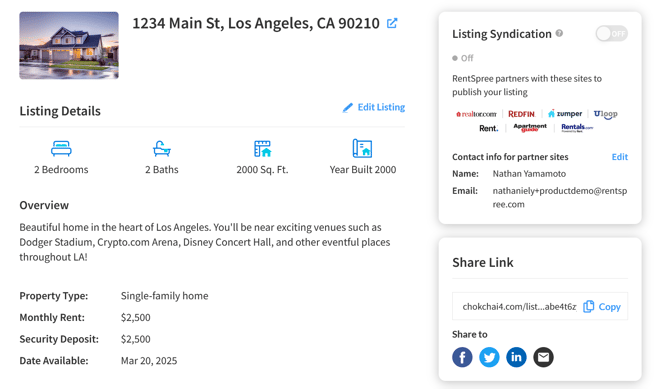Share the listing to Facebook
670x389 pixels.
point(462,357)
